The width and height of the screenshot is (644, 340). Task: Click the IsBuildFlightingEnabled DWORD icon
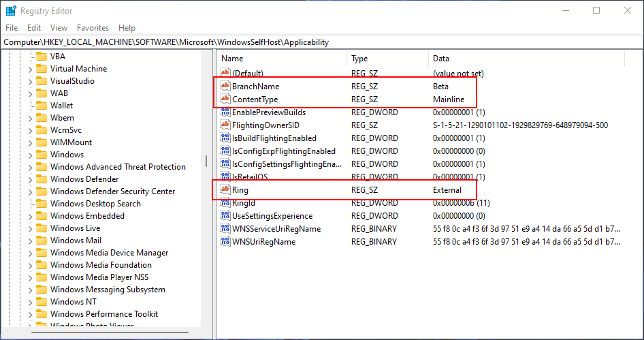click(x=225, y=138)
